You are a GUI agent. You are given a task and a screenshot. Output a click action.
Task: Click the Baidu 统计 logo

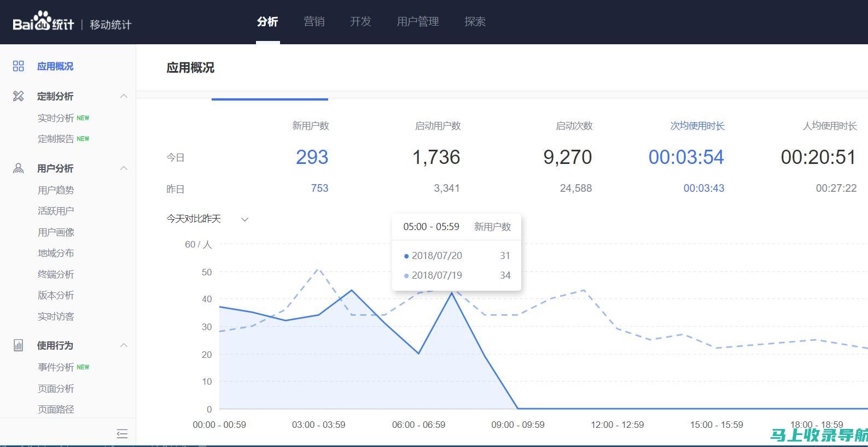coord(43,22)
